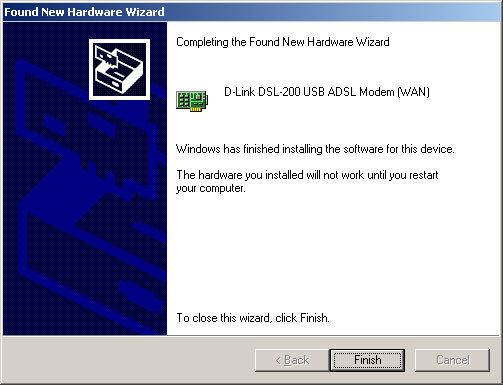Click the Completing the Found New Hardware Wizard heading
This screenshot has height=385, width=503.
(x=283, y=42)
